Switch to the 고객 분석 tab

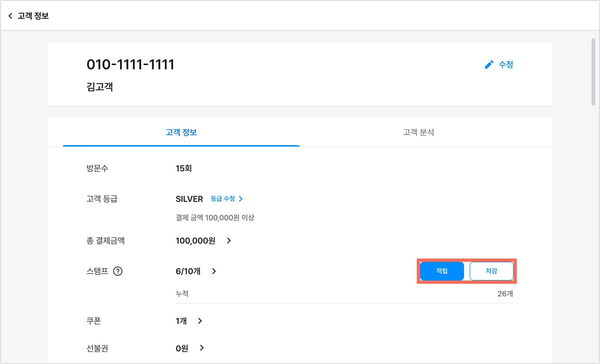[x=418, y=132]
